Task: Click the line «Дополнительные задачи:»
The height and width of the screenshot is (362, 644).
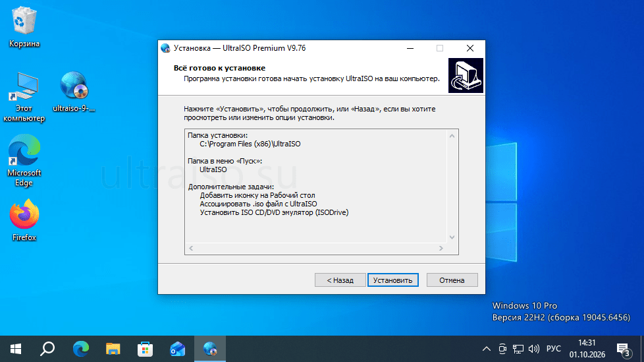Action: tap(231, 187)
